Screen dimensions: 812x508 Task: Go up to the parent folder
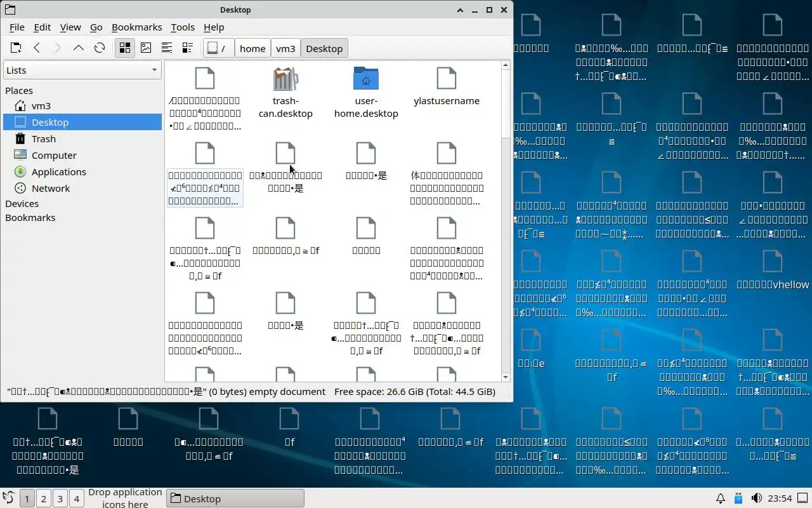[79, 48]
